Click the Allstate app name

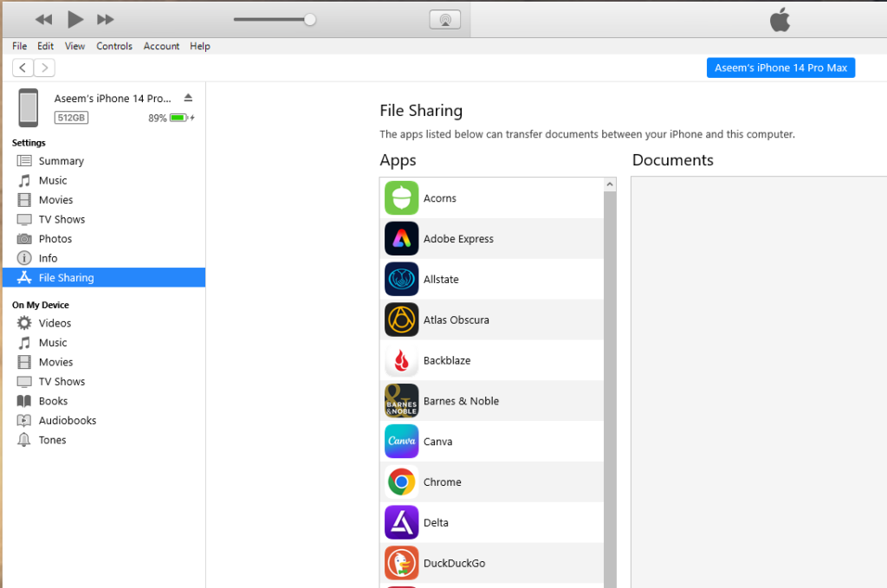pos(441,280)
